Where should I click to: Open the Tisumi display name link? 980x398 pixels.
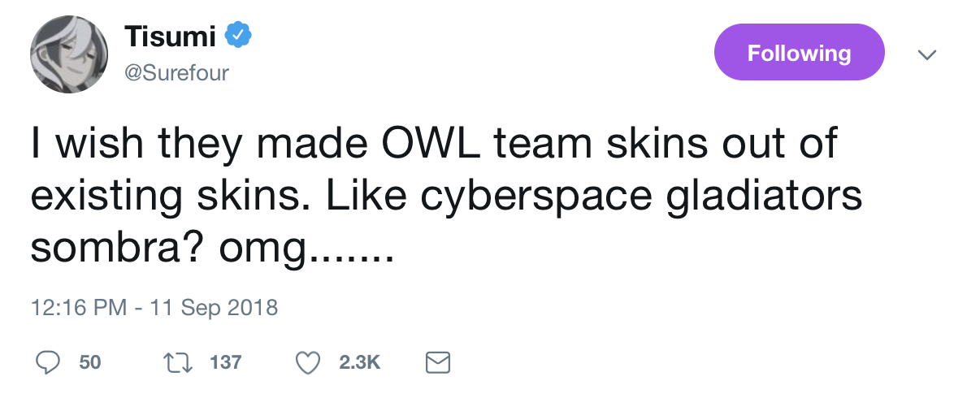point(169,37)
